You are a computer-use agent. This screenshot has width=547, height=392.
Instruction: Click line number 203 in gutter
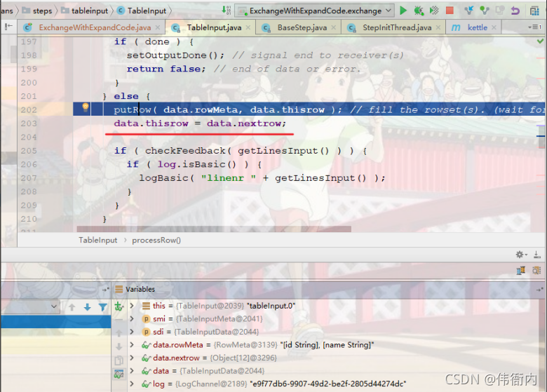click(x=29, y=123)
